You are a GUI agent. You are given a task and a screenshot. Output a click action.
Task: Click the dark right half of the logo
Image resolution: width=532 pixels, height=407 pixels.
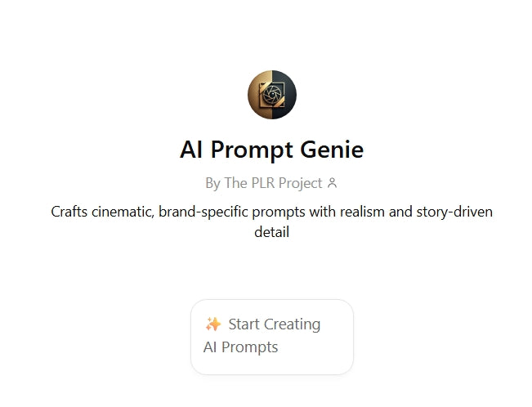287,95
